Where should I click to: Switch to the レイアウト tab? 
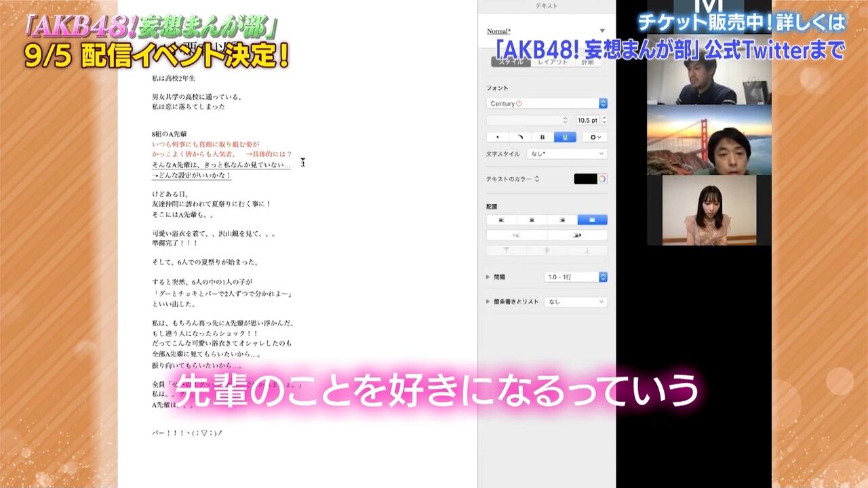tap(553, 62)
